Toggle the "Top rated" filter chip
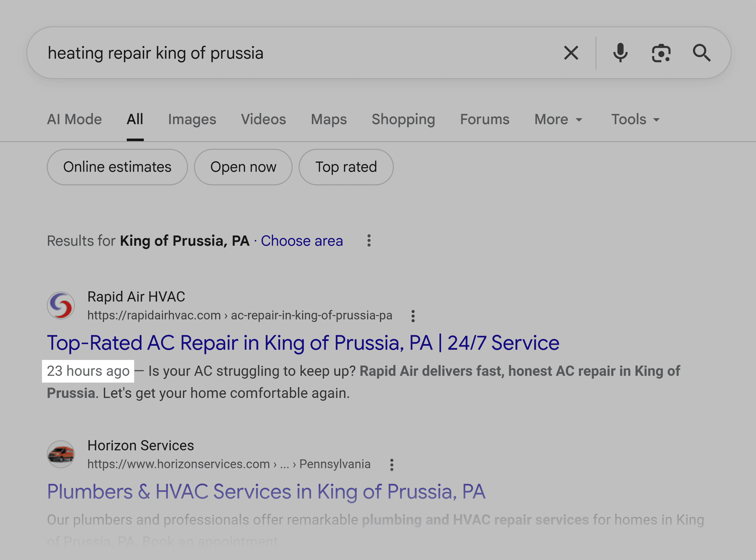This screenshot has height=560, width=756. [x=346, y=167]
